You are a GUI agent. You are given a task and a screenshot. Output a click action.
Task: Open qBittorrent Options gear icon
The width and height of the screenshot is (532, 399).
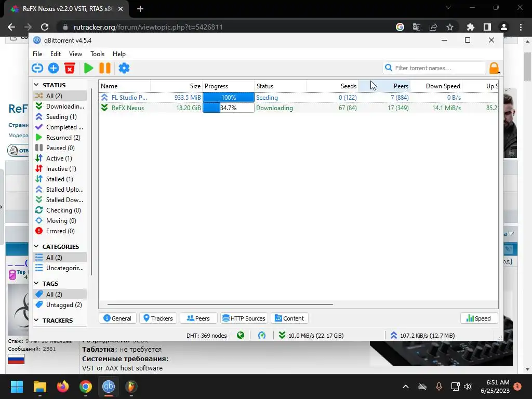[124, 68]
